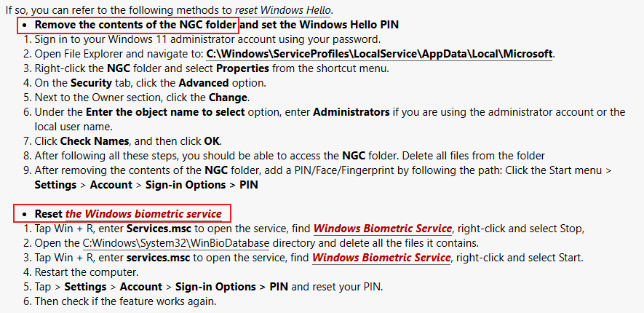Open the C:\Windows\ServiceProfiles\LocalService path link
The height and width of the screenshot is (313, 644).
tap(379, 54)
